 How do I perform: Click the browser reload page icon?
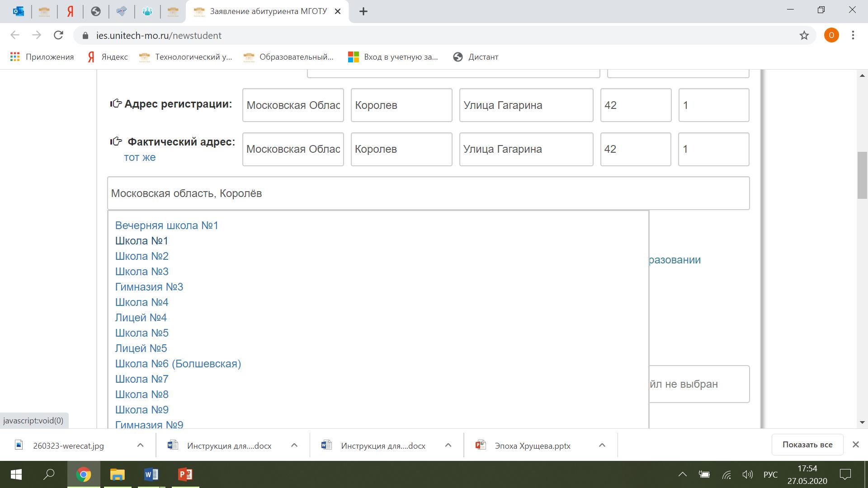pos(58,35)
